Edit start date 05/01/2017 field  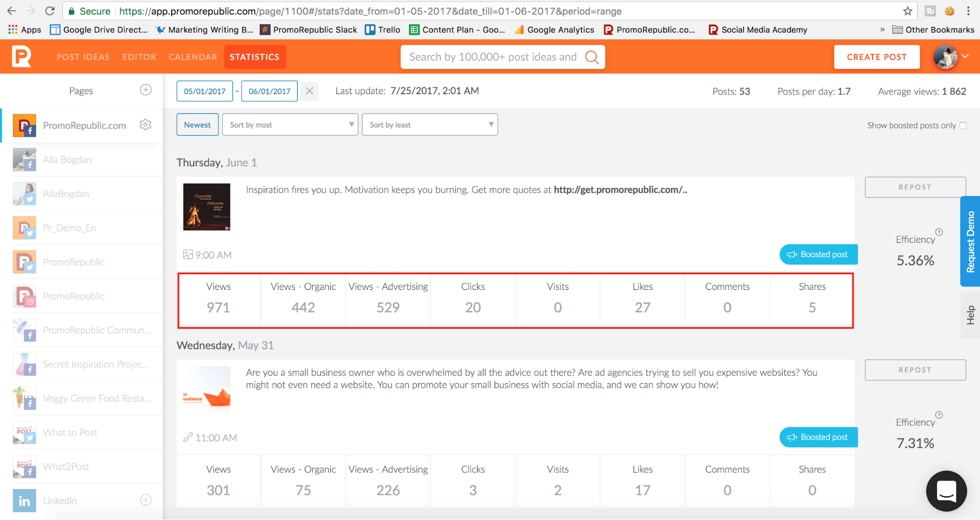click(204, 91)
